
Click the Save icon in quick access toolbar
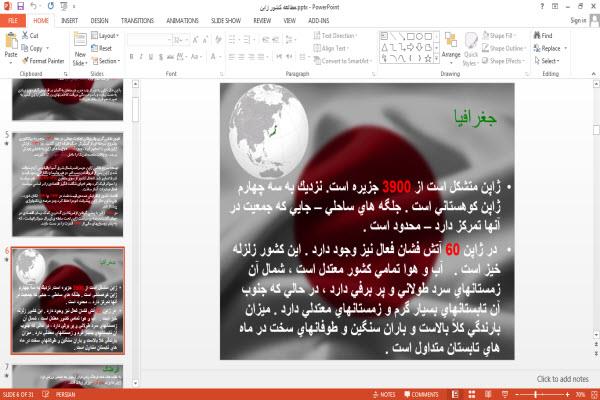pos(20,6)
